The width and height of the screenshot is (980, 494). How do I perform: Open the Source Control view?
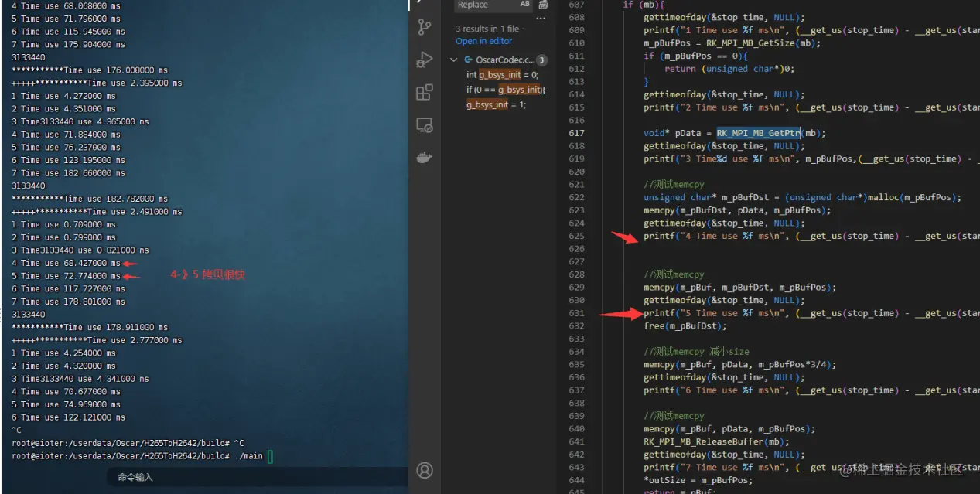pos(425,27)
